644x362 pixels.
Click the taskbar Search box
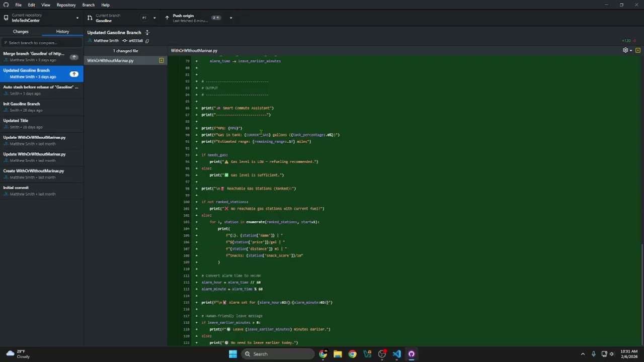coord(277,354)
